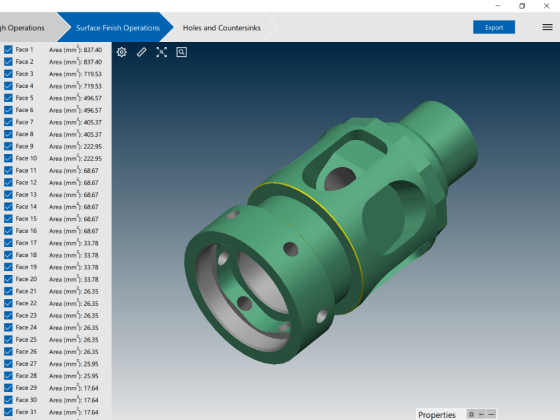Toggle the Face 25 checkbox
Viewport: 560px width, 420px height.
[8, 339]
